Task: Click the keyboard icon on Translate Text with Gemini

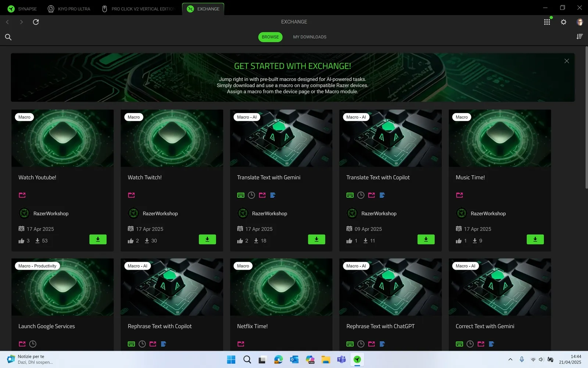Action: click(x=241, y=195)
